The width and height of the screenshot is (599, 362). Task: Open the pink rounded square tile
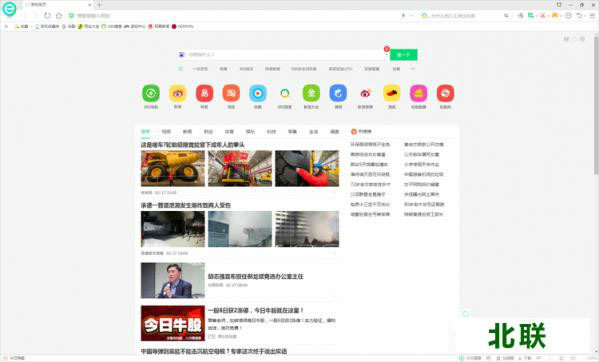418,93
